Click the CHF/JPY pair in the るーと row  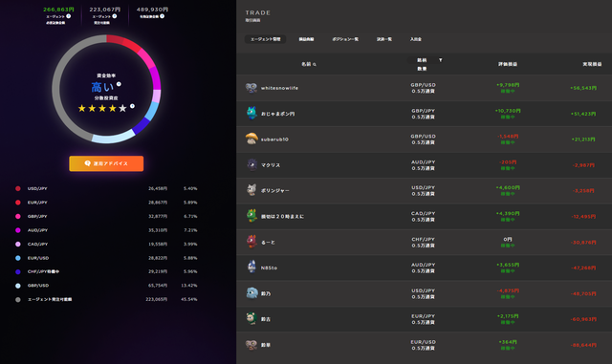(423, 239)
